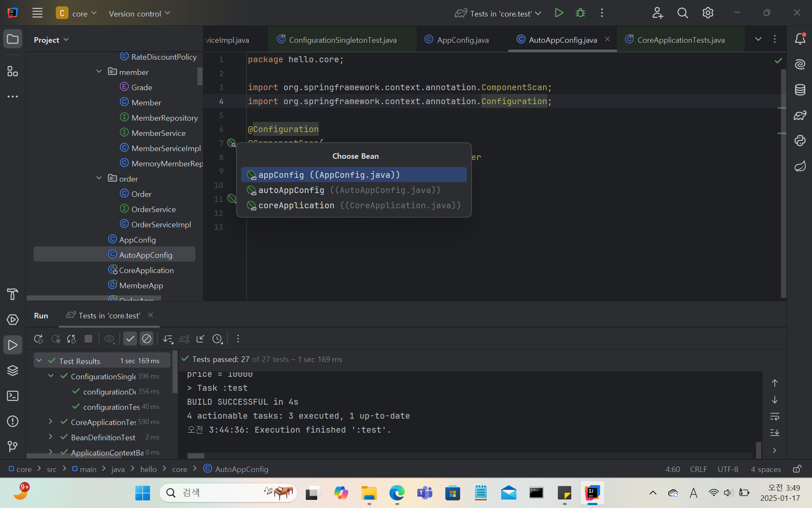The image size is (812, 508).
Task: Toggle Show Ignored tests filter
Action: click(147, 339)
